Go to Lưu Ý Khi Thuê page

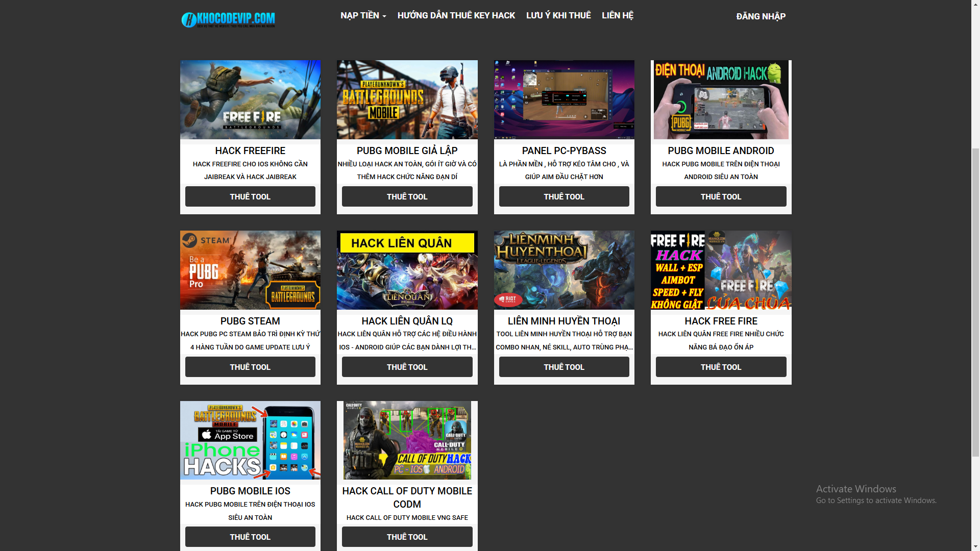click(558, 16)
